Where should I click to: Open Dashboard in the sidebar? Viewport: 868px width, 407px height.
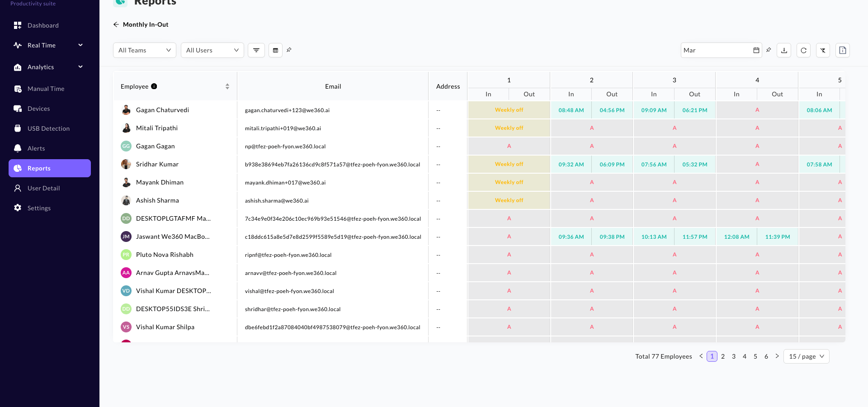pos(50,25)
